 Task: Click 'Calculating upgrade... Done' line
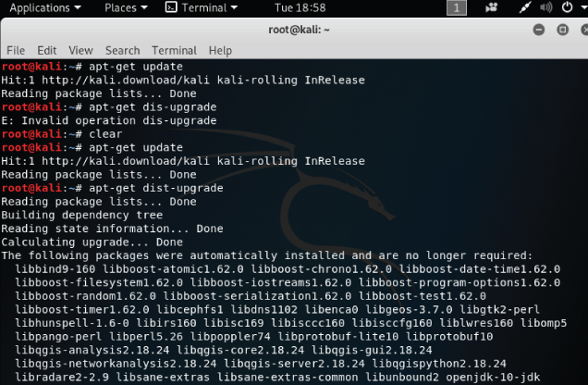(x=92, y=242)
